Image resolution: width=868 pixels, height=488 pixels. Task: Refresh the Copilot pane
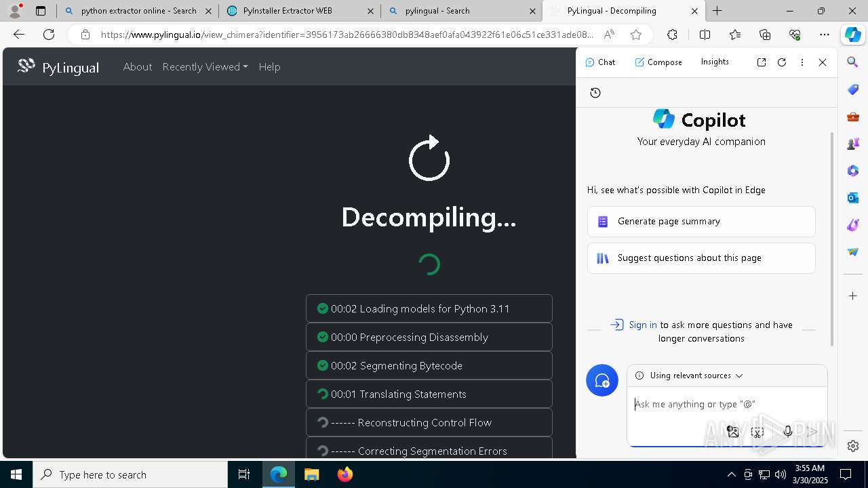(x=782, y=62)
